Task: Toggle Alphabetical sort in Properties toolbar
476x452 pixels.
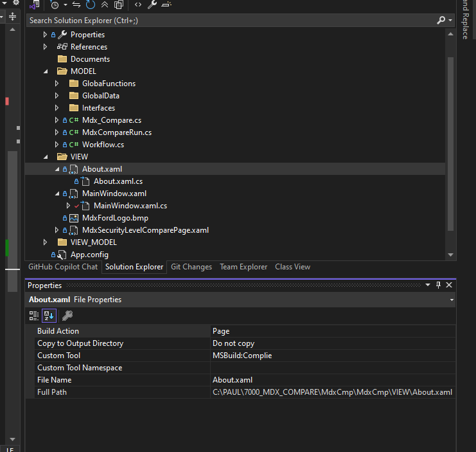Action: pos(49,316)
